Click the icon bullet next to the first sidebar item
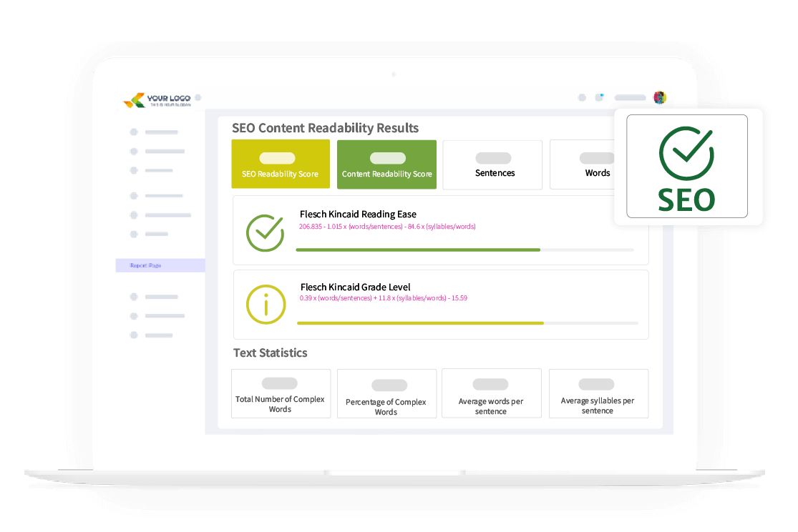The image size is (798, 532). point(132,132)
